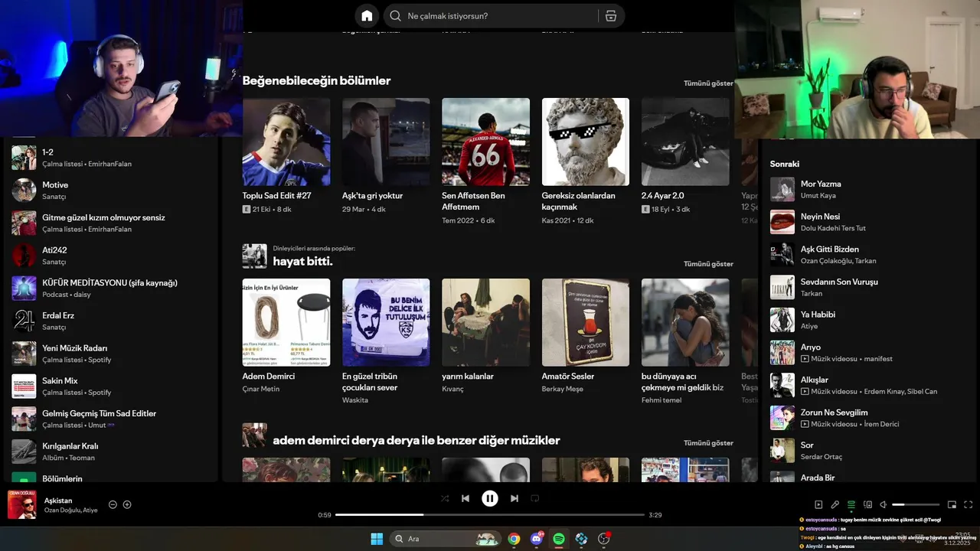The height and width of the screenshot is (551, 980).
Task: Remove Aşkistan with the minus circle icon
Action: [x=113, y=504]
